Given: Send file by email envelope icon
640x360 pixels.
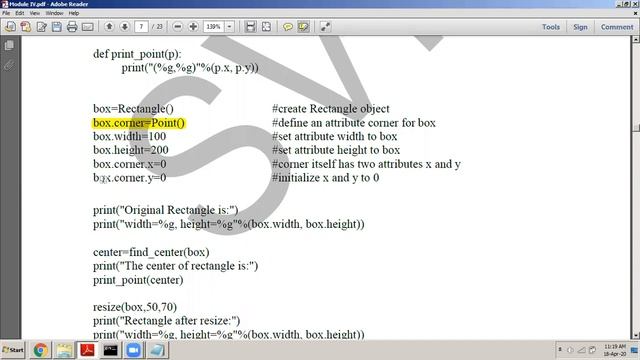Looking at the screenshot, I should coord(87,27).
